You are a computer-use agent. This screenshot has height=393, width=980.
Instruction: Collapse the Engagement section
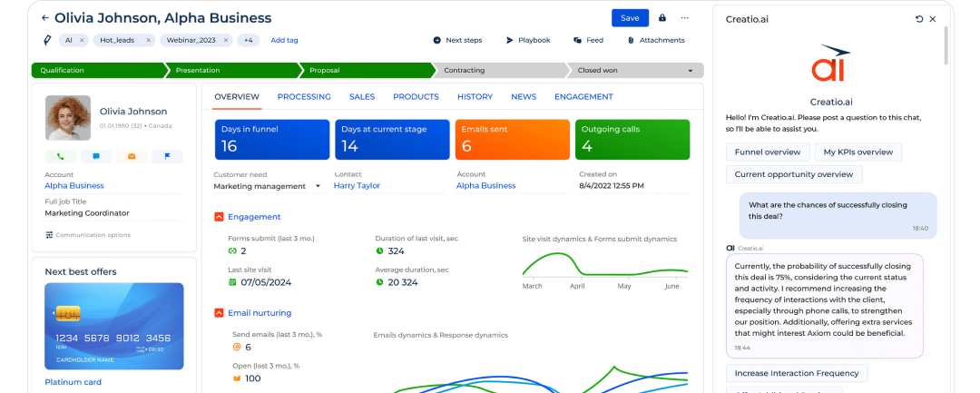[x=219, y=217]
